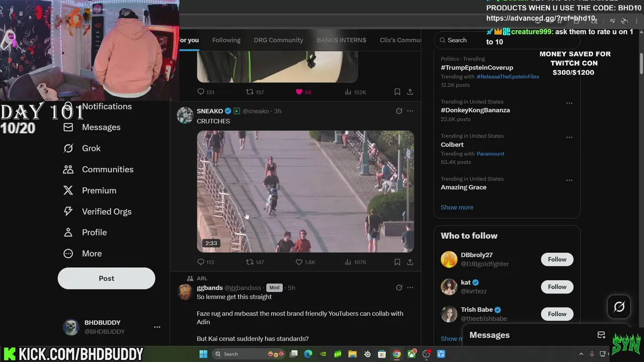Open SNEAKO's profile avatar
This screenshot has height=362, width=644.
point(185,115)
